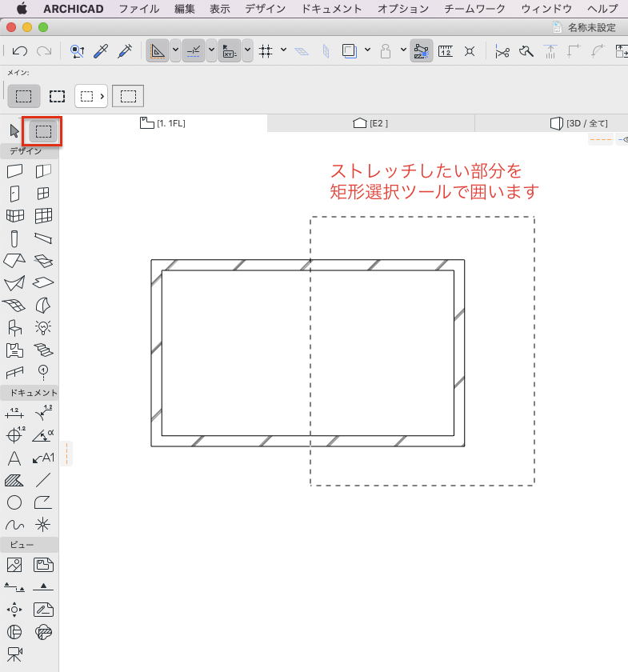The height and width of the screenshot is (672, 628).
Task: Toggle Trace reference button
Action: click(x=350, y=51)
